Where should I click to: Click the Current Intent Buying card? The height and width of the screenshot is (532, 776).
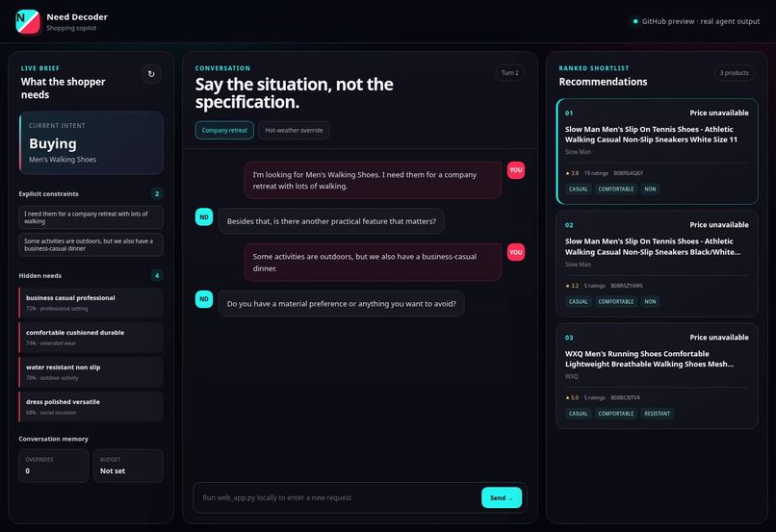tap(91, 143)
